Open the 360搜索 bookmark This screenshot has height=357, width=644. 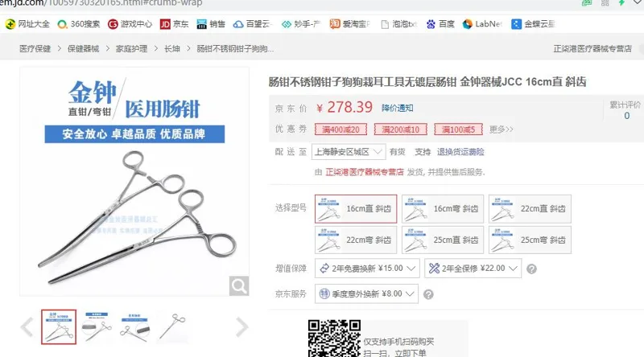[78, 24]
